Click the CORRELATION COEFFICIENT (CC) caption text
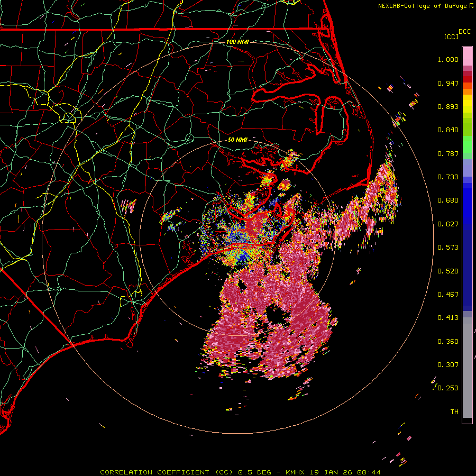The width and height of the screenshot is (476, 476). [167, 472]
